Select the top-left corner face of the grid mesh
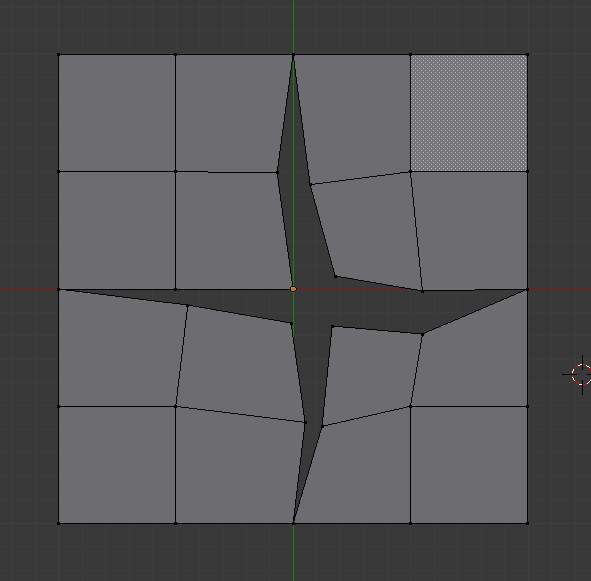 (117, 113)
